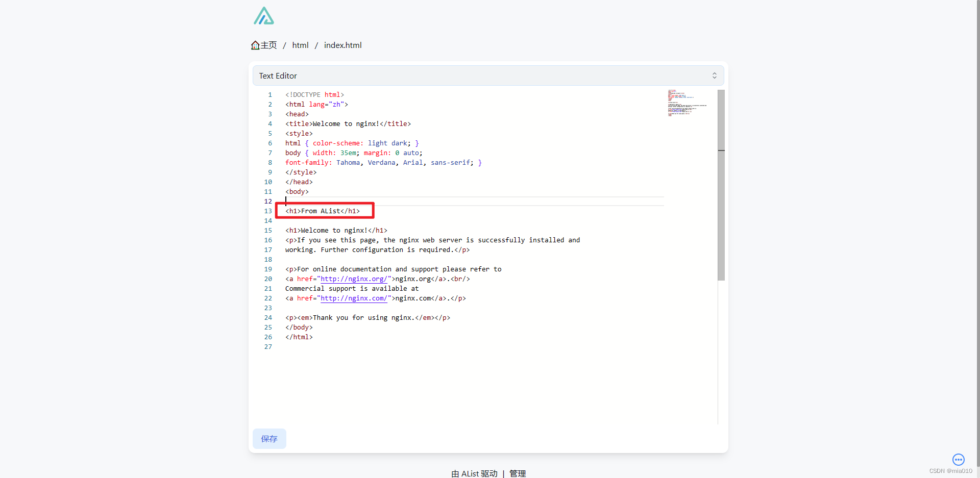Open the chat bubble options icon

[x=958, y=460]
